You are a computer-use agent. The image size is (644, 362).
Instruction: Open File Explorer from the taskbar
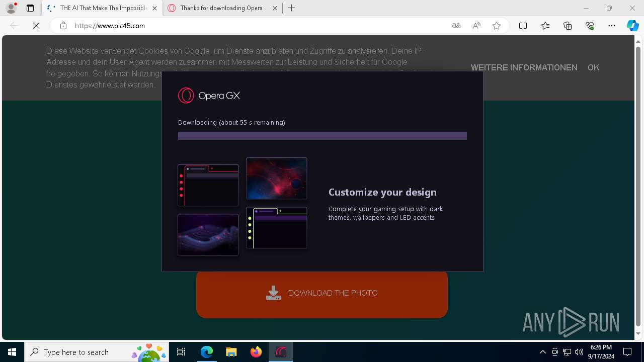pyautogui.click(x=231, y=352)
